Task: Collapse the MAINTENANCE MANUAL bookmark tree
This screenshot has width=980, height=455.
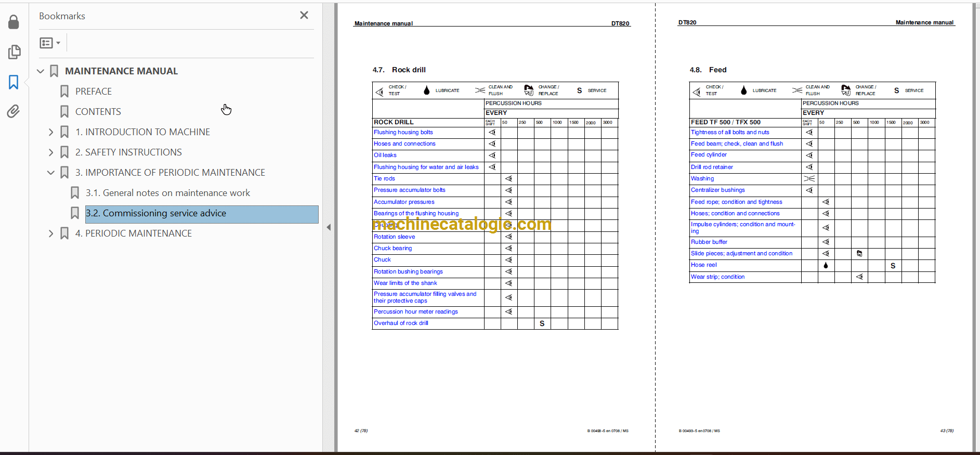Action: [x=41, y=71]
